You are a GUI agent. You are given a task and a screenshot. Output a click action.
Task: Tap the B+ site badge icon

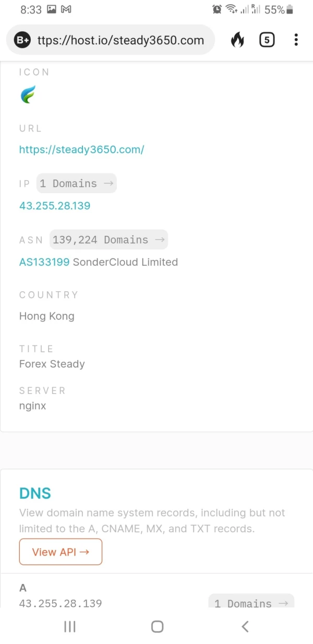point(22,40)
